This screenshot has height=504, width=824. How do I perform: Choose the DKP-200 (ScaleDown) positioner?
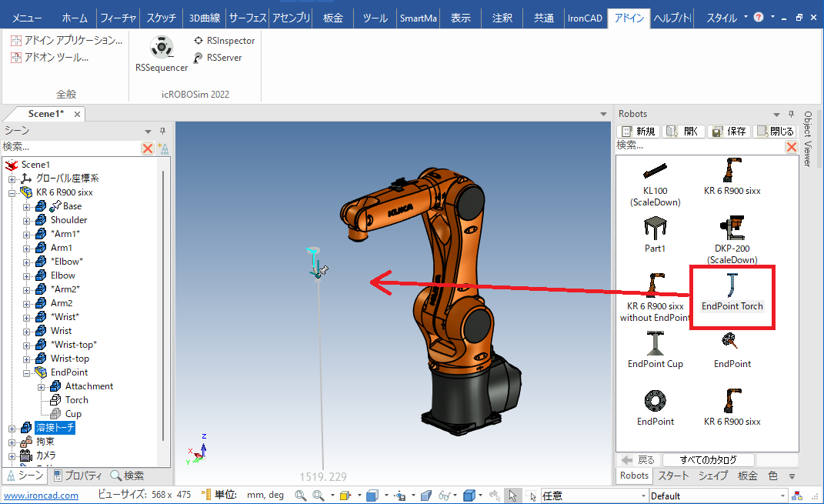tap(731, 237)
